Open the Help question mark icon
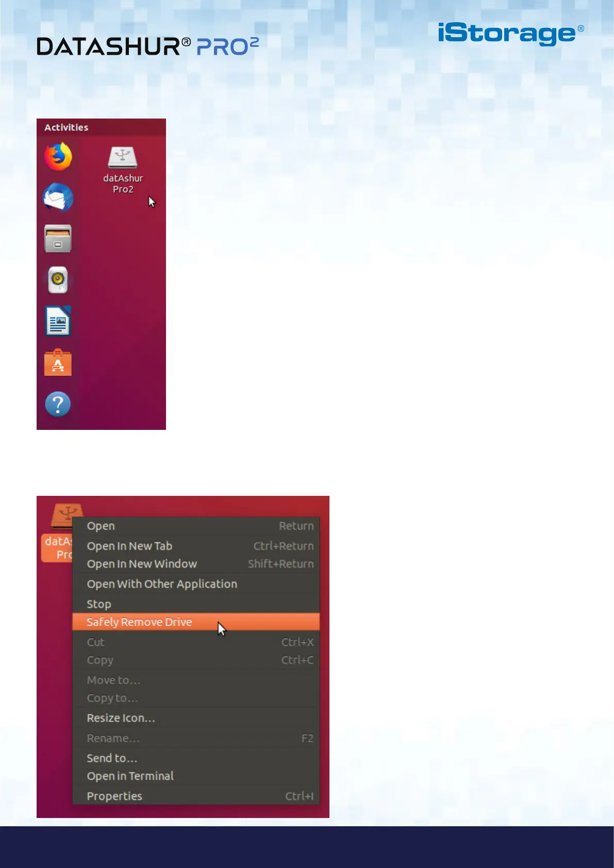Viewport: 614px width, 868px height. pos(58,404)
